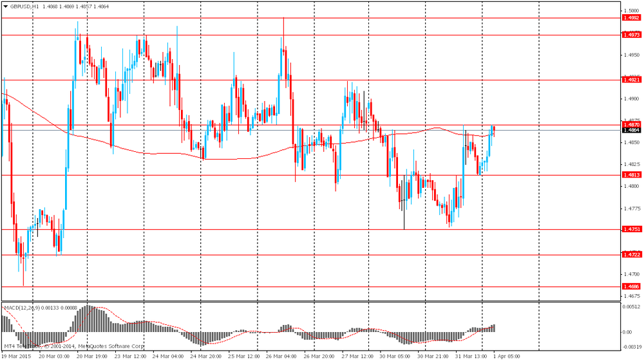Click the 26 Mar 04:00 time label

(282, 356)
